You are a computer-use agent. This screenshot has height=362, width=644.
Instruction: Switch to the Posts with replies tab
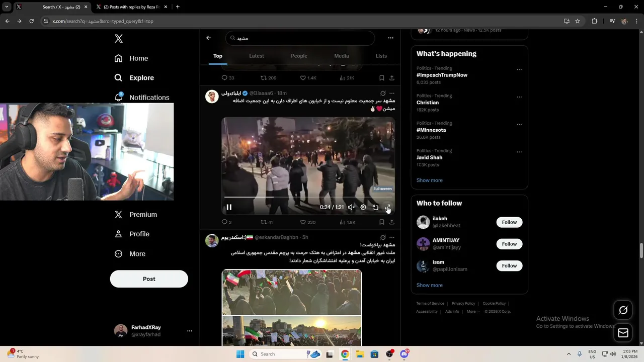tap(132, 7)
